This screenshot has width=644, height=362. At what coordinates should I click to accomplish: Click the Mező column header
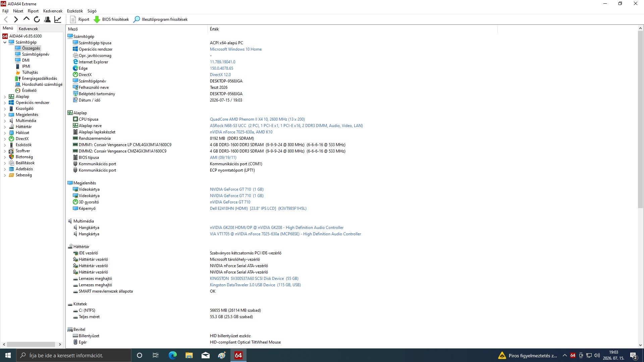click(137, 29)
